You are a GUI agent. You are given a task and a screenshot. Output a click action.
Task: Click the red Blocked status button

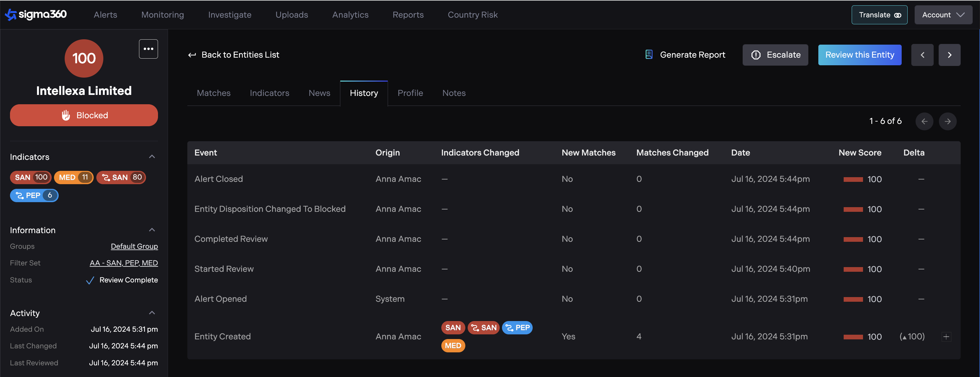click(x=84, y=115)
